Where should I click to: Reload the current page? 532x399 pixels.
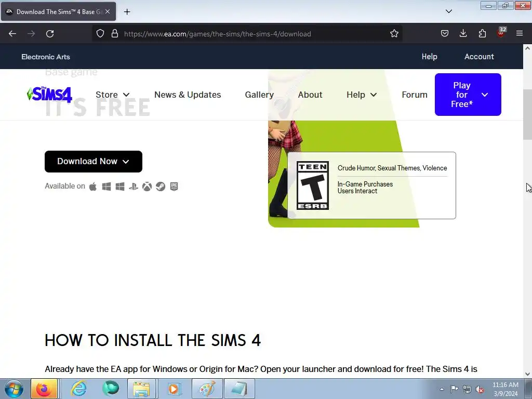point(50,34)
